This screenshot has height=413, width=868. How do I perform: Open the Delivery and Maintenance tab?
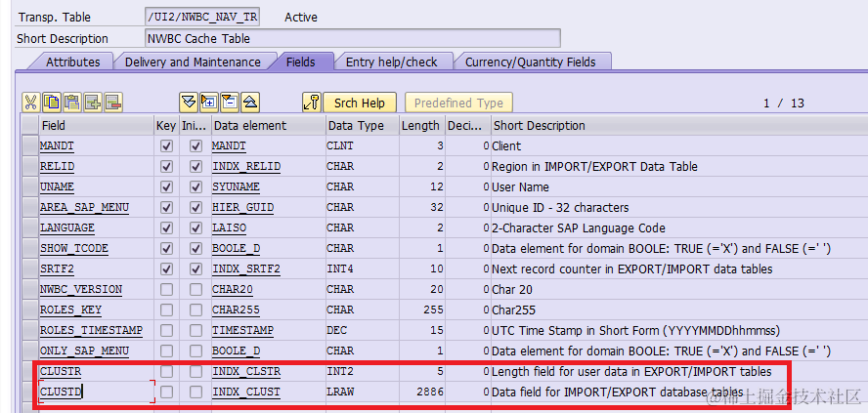193,62
